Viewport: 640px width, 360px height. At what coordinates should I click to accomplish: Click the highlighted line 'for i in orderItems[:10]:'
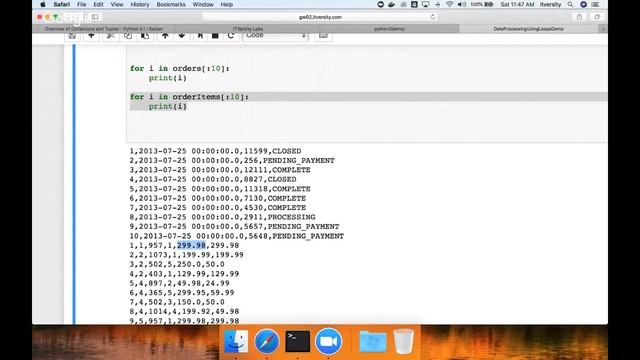tap(189, 97)
